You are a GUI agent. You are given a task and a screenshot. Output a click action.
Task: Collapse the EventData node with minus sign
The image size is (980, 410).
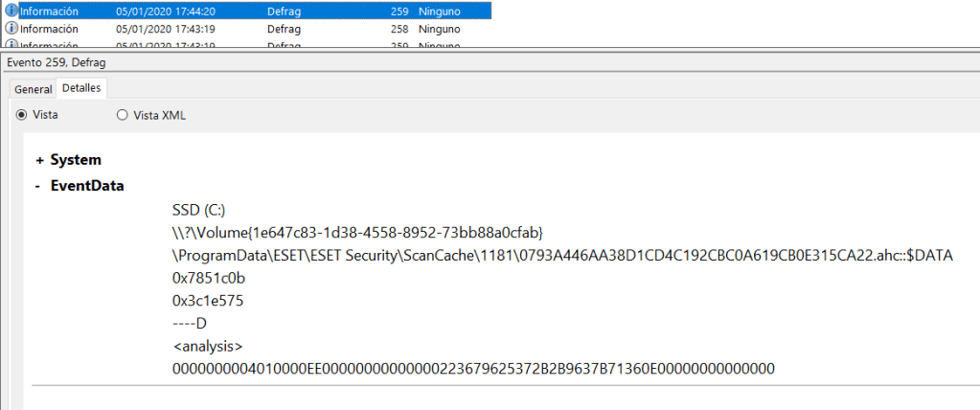click(x=39, y=186)
